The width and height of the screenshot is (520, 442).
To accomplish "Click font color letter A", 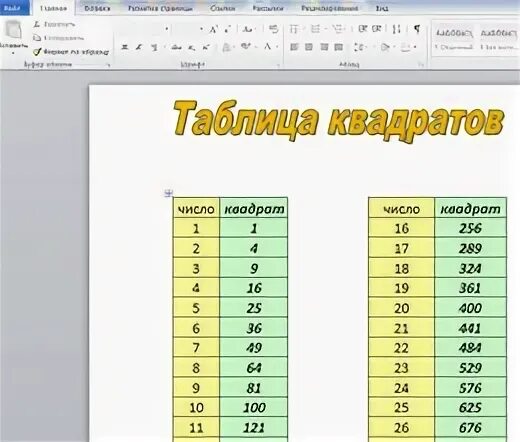I will coord(268,47).
